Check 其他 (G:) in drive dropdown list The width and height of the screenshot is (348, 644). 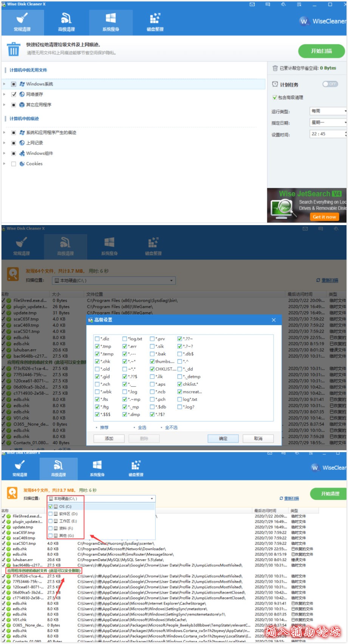coord(50,536)
